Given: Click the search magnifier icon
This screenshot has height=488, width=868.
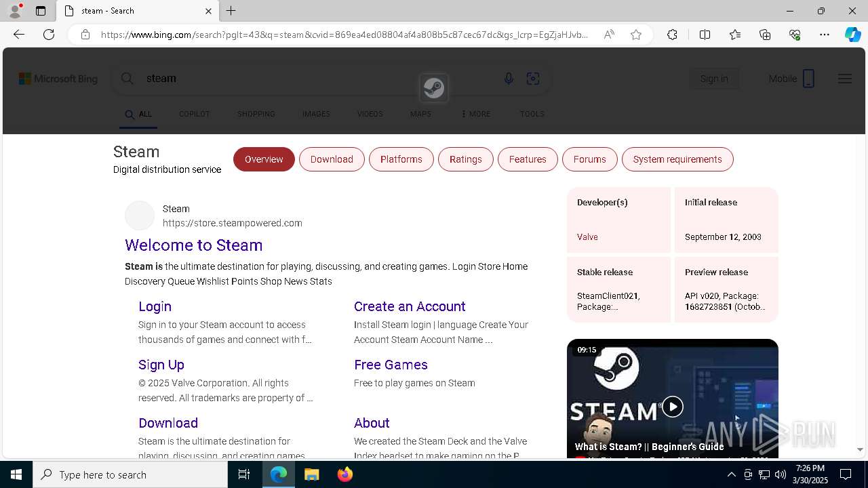Looking at the screenshot, I should tap(127, 79).
